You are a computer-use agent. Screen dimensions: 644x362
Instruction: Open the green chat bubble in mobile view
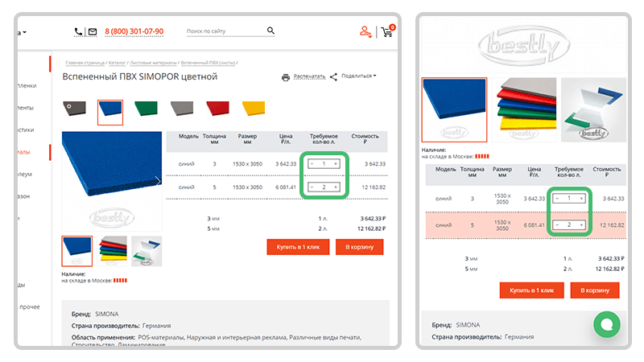(x=607, y=324)
